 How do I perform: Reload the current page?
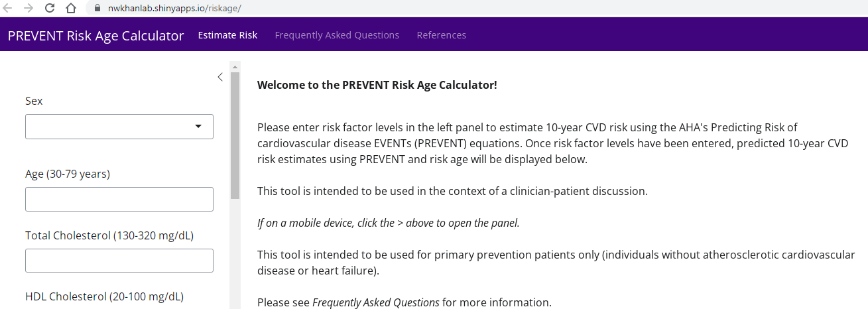(50, 8)
